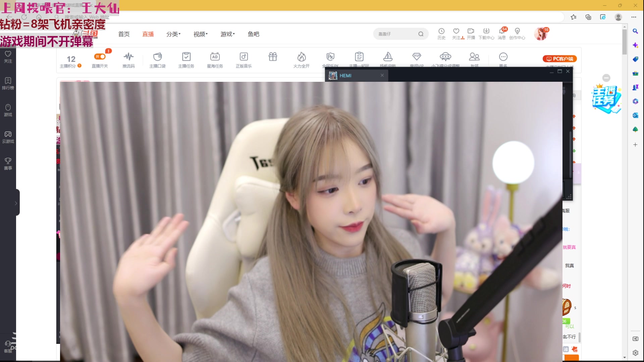Click browser favorites star icon
The width and height of the screenshot is (644, 362).
[574, 17]
